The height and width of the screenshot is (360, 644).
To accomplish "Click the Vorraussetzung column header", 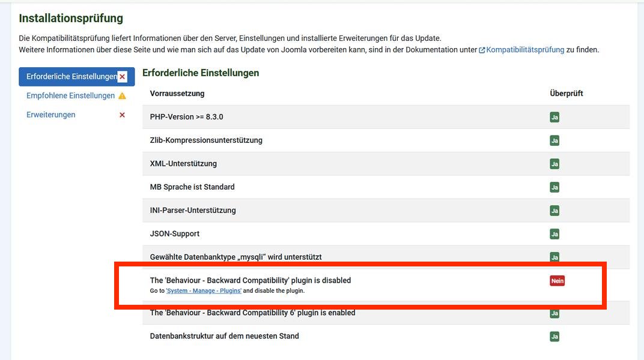I will pyautogui.click(x=174, y=93).
